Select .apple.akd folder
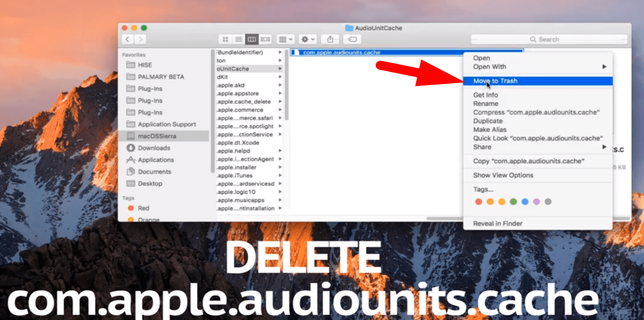 point(250,86)
